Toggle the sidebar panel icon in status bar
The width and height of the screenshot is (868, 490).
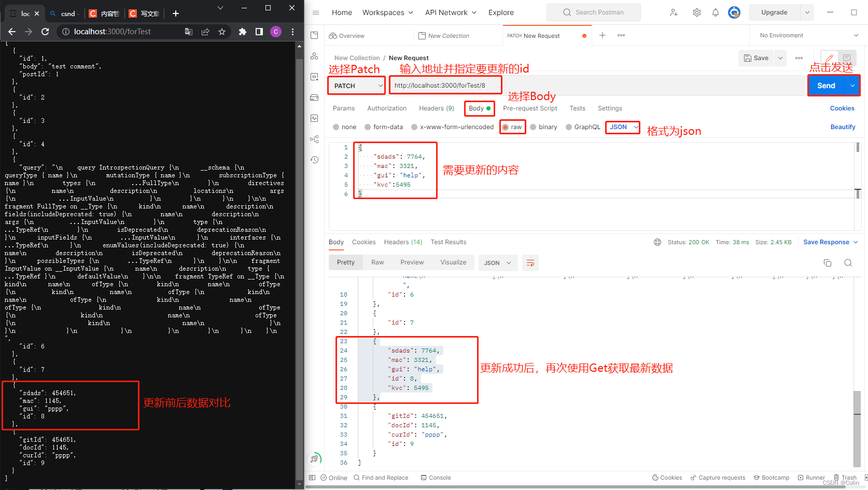[x=312, y=478]
